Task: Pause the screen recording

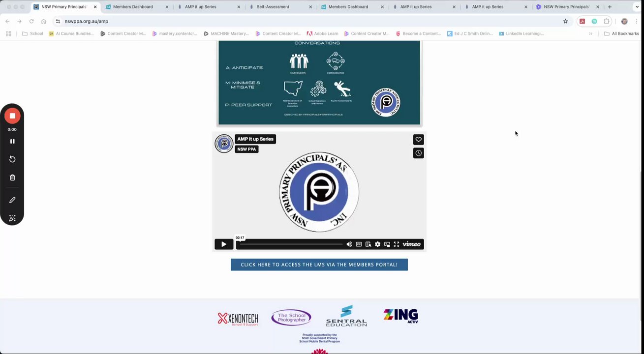Action: pos(12,141)
